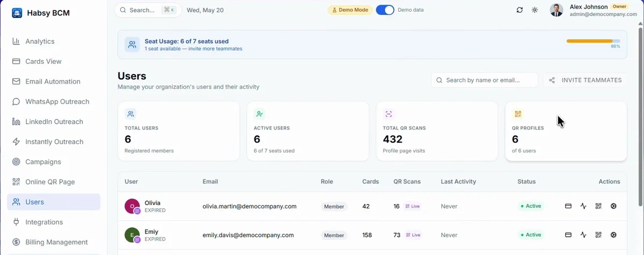644x255 pixels.
Task: Click the Email column header
Action: 210,182
